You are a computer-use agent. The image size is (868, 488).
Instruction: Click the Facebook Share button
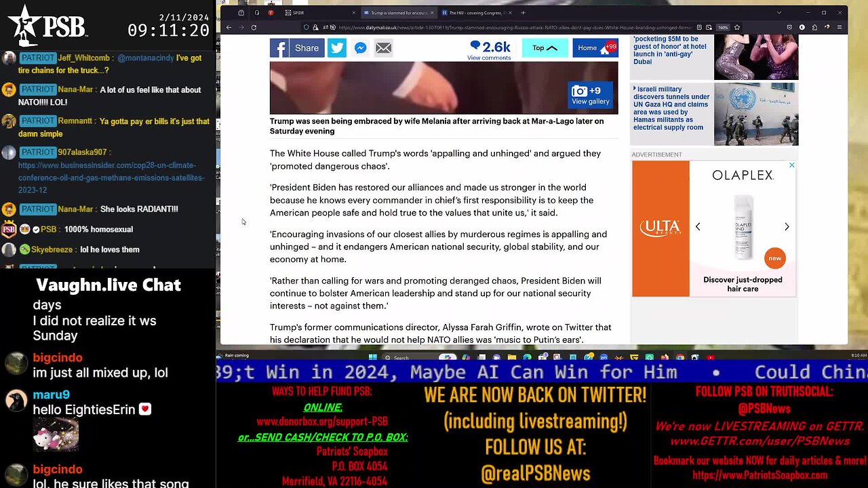(297, 48)
